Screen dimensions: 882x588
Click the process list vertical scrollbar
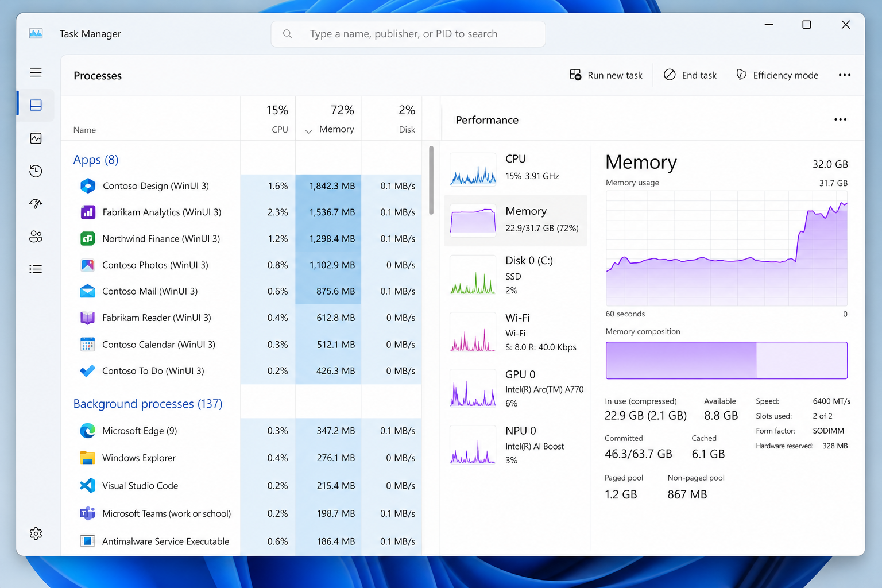pyautogui.click(x=431, y=180)
